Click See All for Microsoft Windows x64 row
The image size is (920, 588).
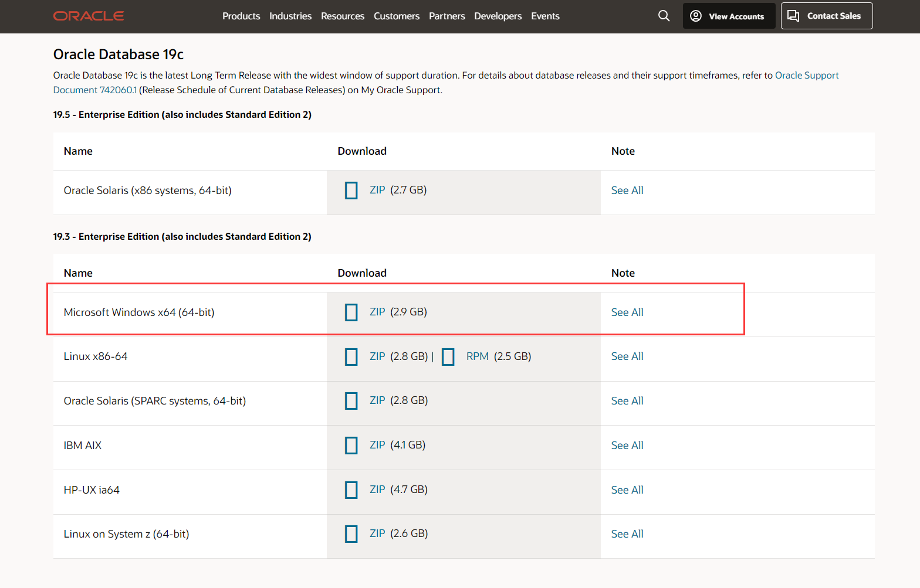click(627, 312)
